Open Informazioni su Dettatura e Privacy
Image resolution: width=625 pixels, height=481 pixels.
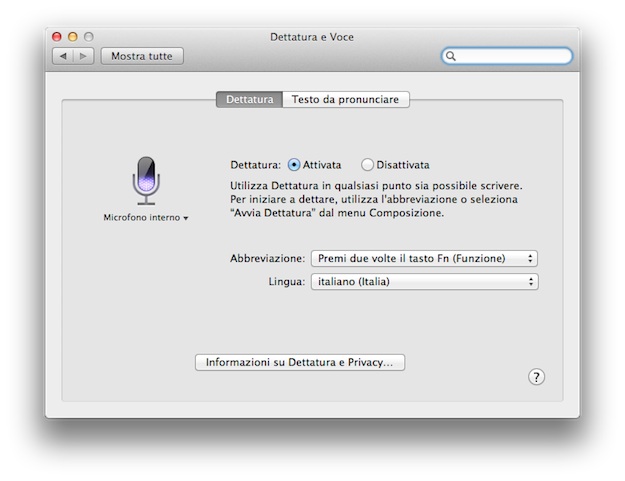pos(300,362)
